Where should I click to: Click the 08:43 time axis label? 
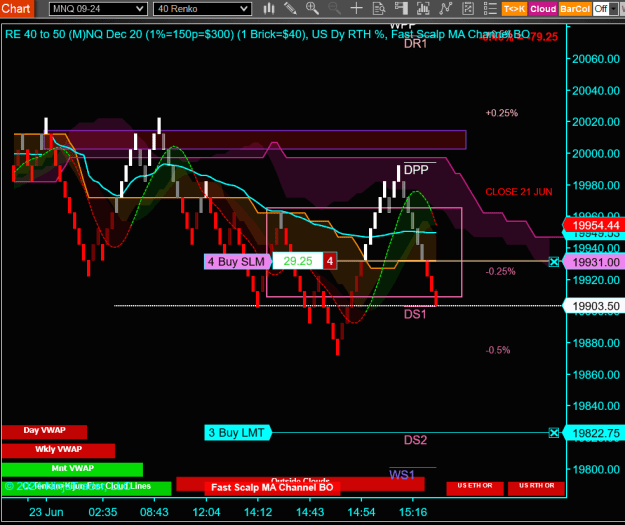tap(154, 512)
